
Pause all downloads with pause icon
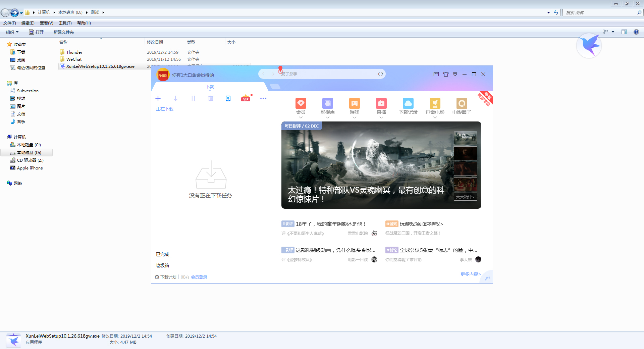click(193, 98)
